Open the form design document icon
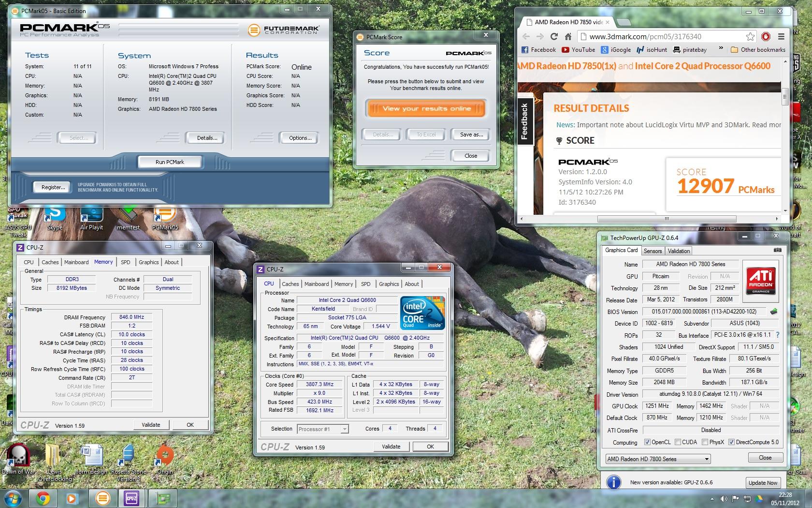Screen dimensions: 812x508 click(x=92, y=459)
